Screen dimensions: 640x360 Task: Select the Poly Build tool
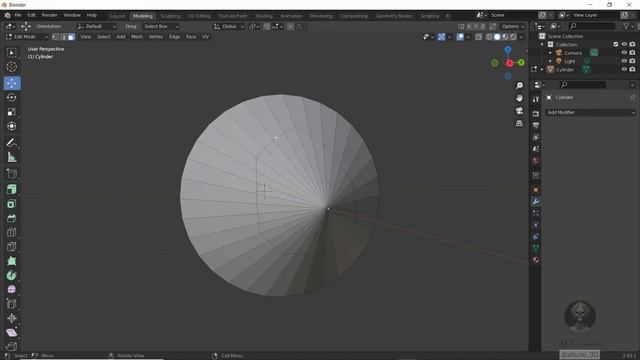tap(11, 261)
